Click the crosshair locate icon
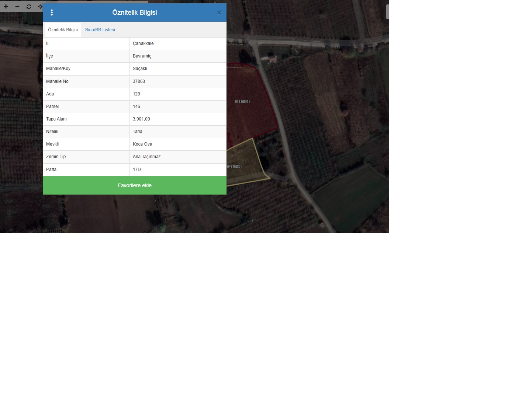Image resolution: width=532 pixels, height=398 pixels. [40, 7]
